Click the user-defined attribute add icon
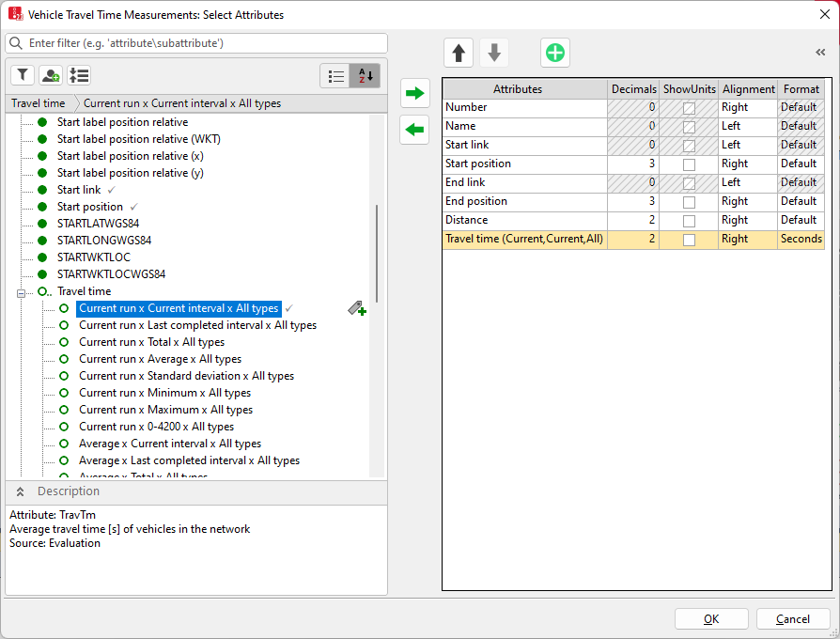This screenshot has width=840, height=639. (51, 75)
